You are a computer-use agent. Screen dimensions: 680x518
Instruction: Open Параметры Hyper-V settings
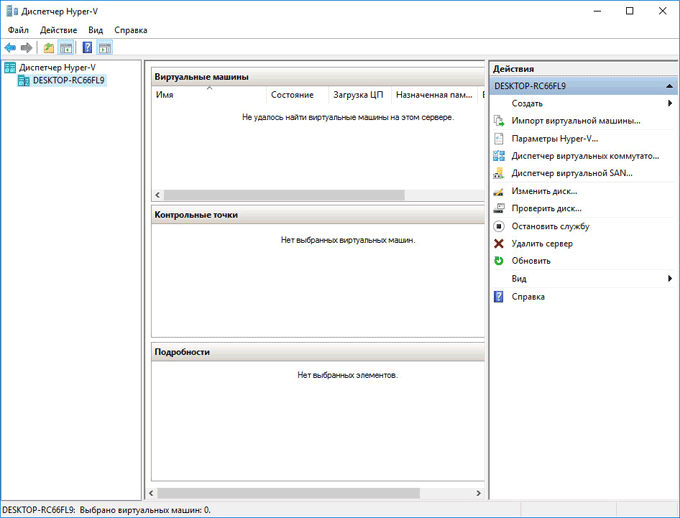point(554,139)
